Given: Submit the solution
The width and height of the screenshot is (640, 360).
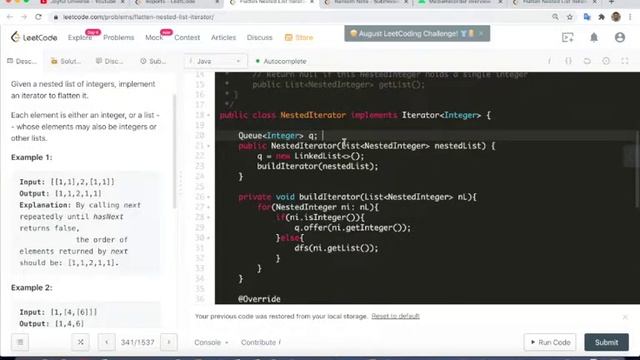Looking at the screenshot, I should [x=606, y=342].
